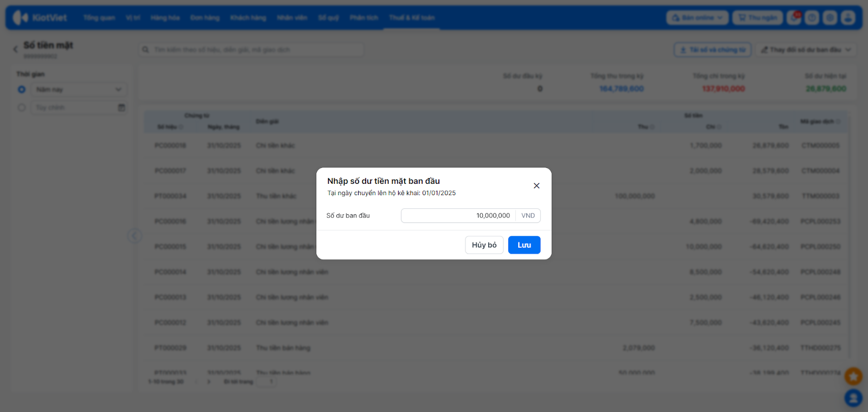Click the orange star floating button

pos(853,376)
